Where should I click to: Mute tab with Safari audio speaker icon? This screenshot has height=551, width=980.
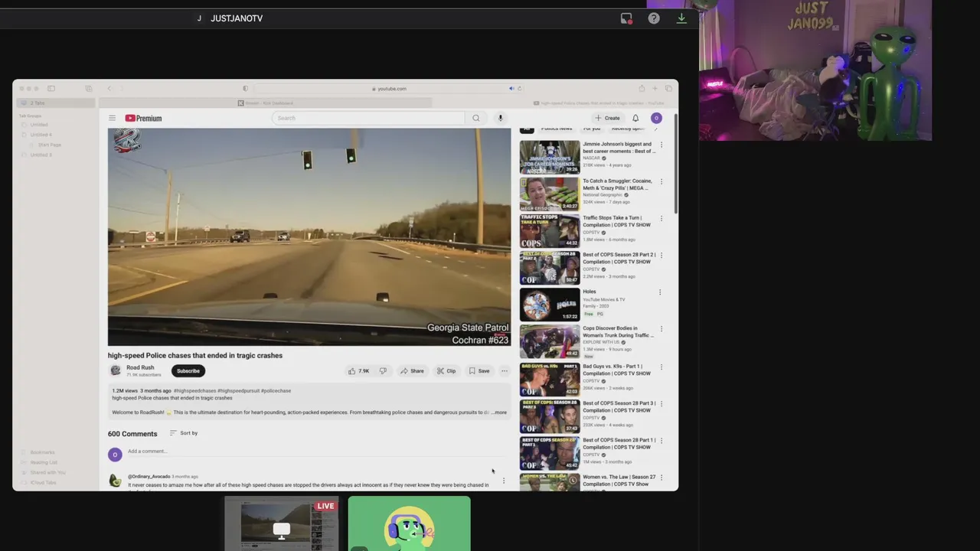(x=511, y=89)
